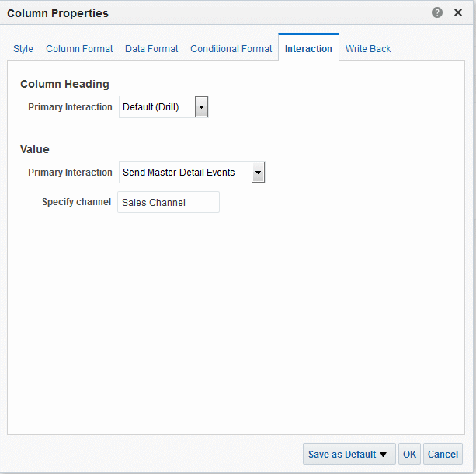The height and width of the screenshot is (474, 476).
Task: Click the Save as Default button
Action: [x=342, y=455]
